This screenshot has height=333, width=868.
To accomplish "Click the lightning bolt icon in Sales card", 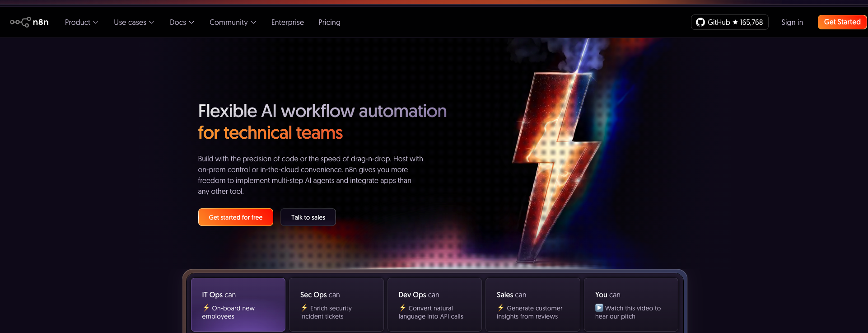I will tap(501, 308).
